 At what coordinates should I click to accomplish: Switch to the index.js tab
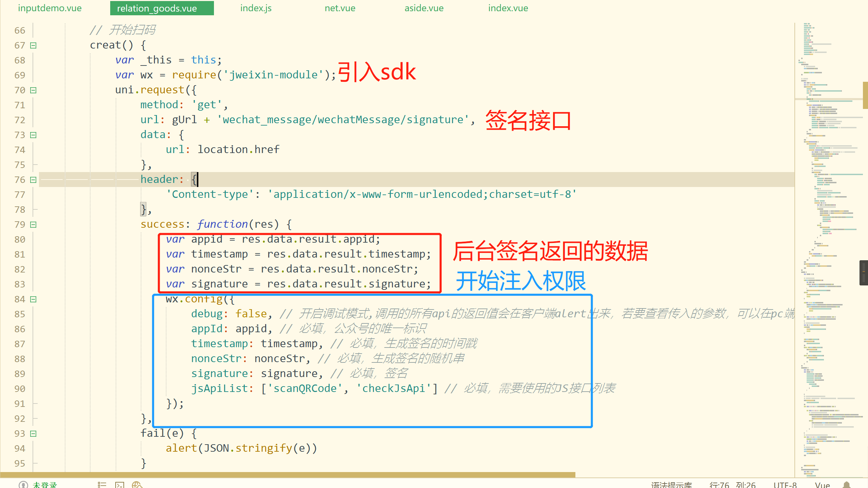(256, 8)
